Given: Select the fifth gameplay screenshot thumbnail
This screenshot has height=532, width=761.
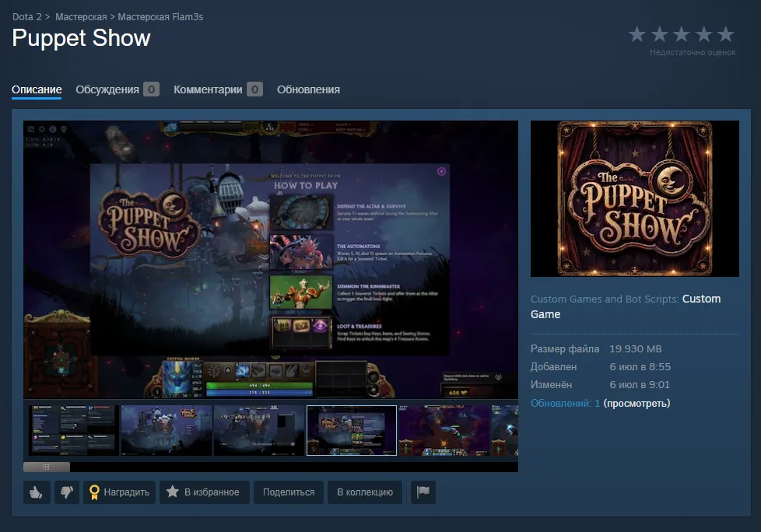Looking at the screenshot, I should [x=444, y=430].
